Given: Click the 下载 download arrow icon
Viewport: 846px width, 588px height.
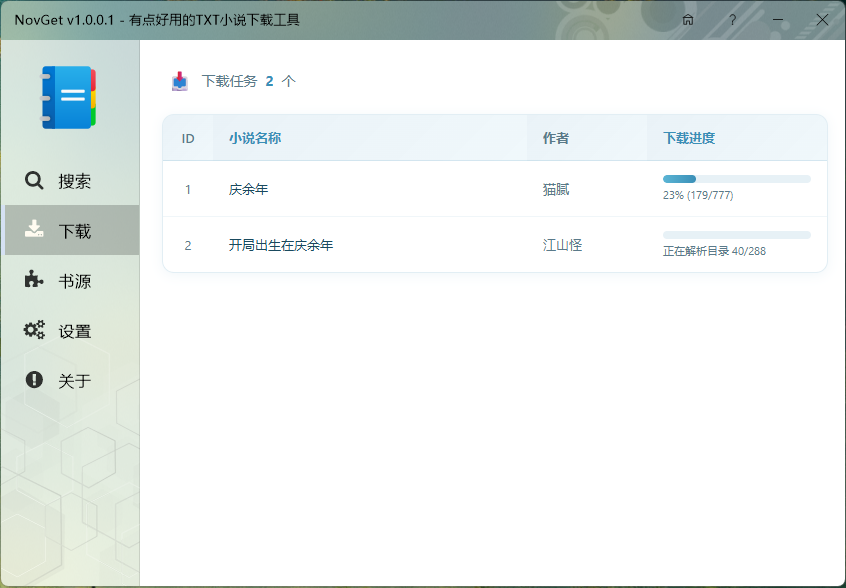Looking at the screenshot, I should point(34,230).
